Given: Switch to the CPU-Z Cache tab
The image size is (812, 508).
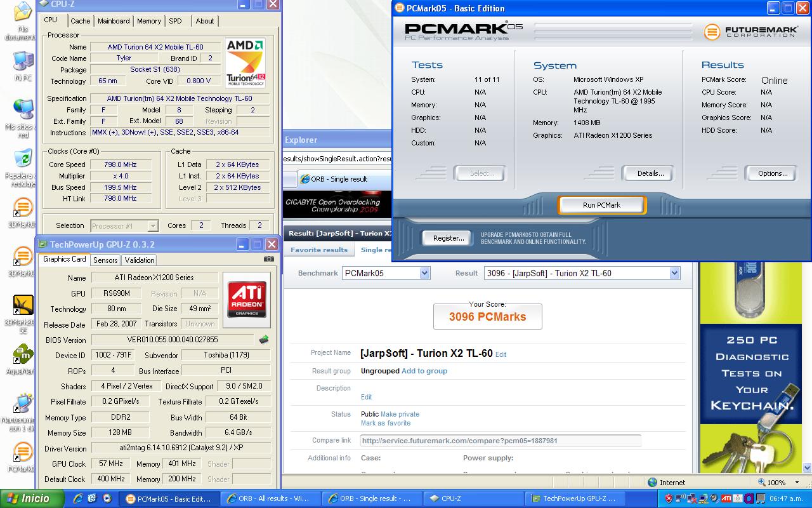Looking at the screenshot, I should point(81,21).
